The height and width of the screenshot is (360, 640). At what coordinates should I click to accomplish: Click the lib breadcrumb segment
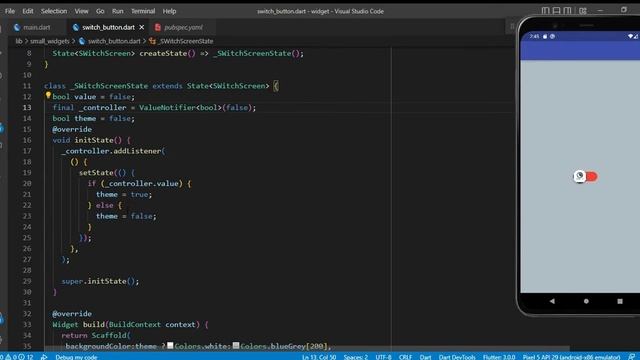[x=19, y=41]
